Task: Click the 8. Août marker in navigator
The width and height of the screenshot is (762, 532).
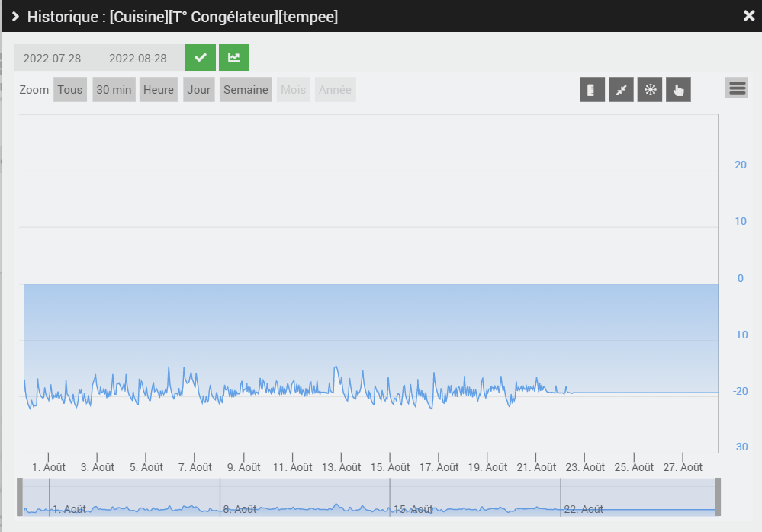Action: [x=240, y=509]
